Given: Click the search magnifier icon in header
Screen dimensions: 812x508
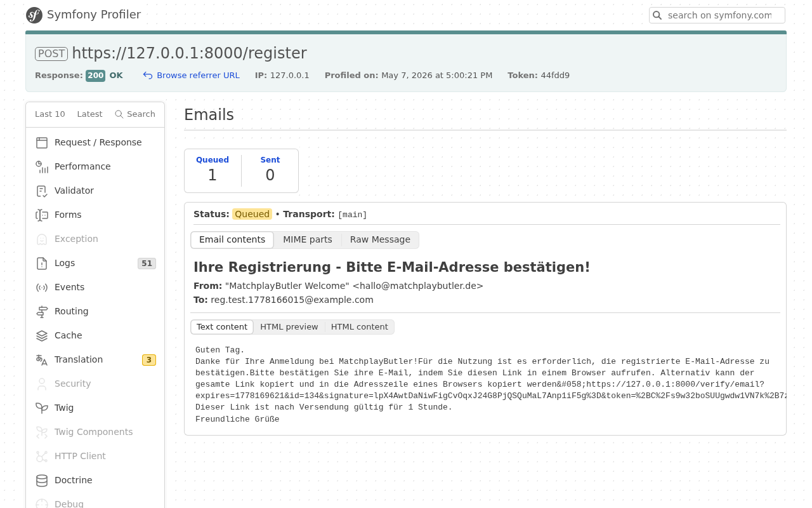Looking at the screenshot, I should [658, 15].
